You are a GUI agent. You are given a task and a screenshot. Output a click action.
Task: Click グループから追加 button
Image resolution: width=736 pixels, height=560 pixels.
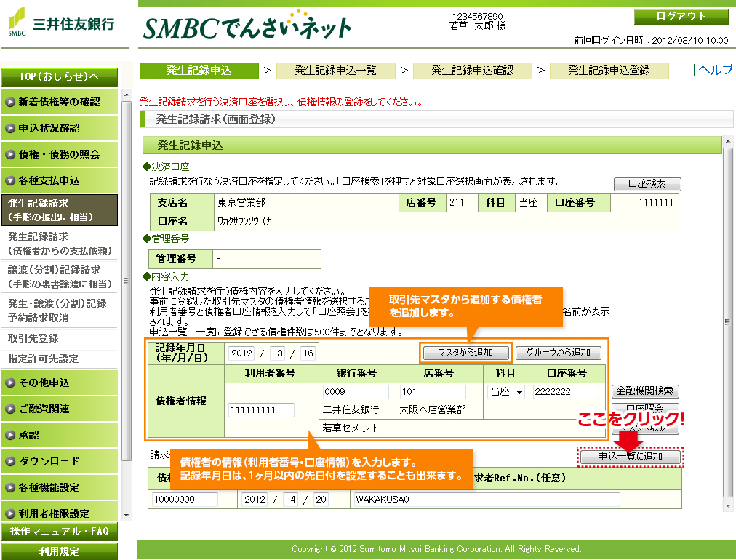[558, 353]
